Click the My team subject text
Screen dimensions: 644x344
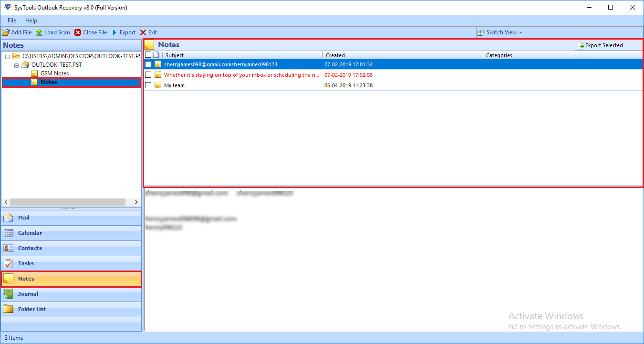pyautogui.click(x=174, y=85)
